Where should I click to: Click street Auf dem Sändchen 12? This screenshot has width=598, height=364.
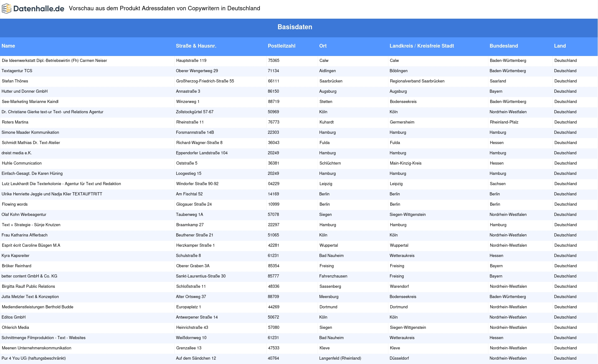click(x=196, y=358)
